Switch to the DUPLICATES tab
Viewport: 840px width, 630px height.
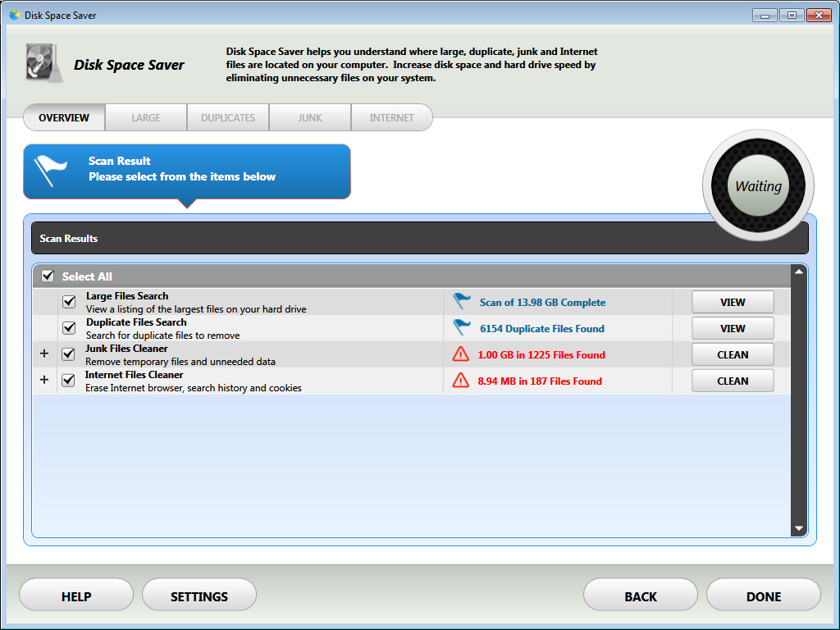click(x=228, y=117)
